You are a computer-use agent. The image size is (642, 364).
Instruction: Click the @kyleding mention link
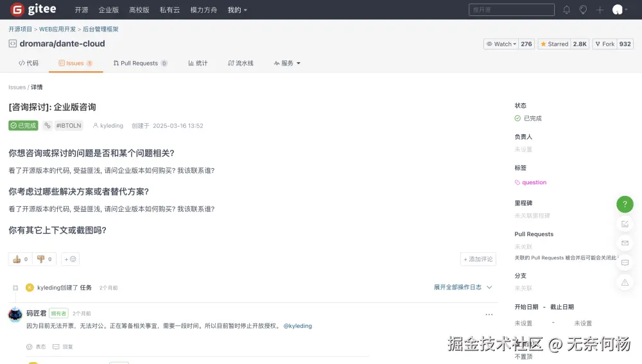[x=298, y=326]
